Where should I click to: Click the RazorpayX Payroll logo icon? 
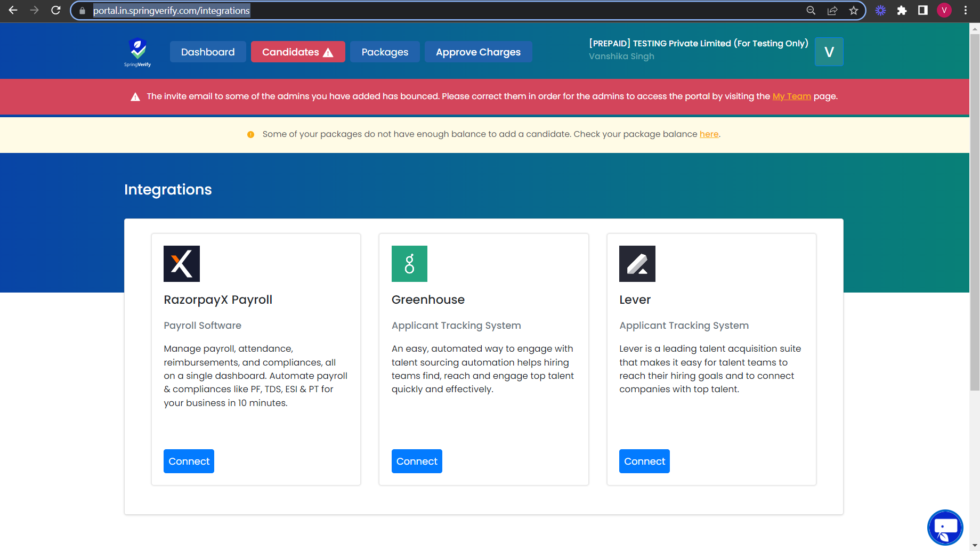pos(182,264)
